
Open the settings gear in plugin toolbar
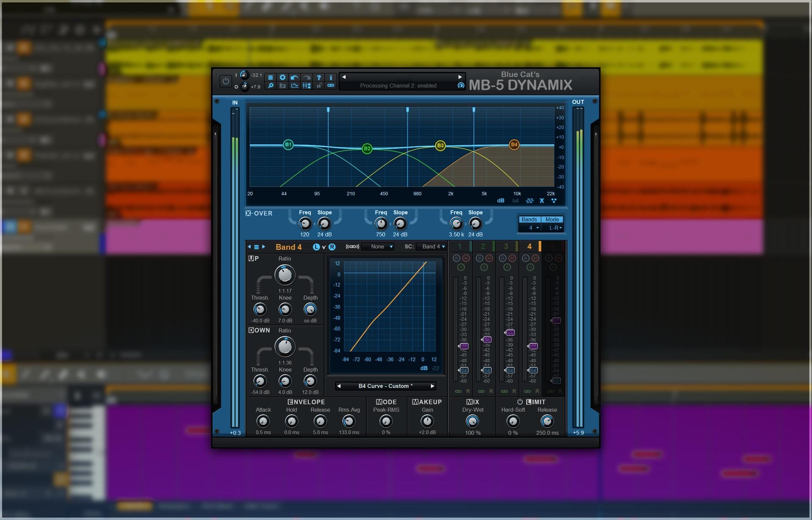click(283, 77)
